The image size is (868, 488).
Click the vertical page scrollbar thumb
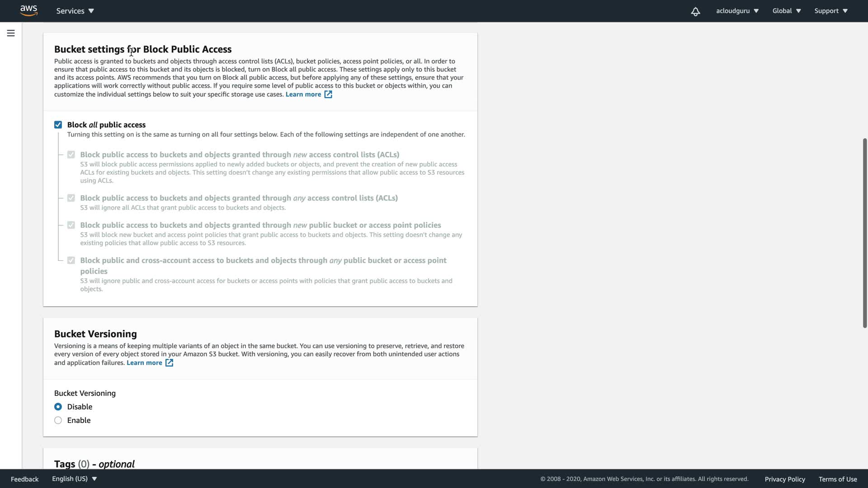pos(864,233)
